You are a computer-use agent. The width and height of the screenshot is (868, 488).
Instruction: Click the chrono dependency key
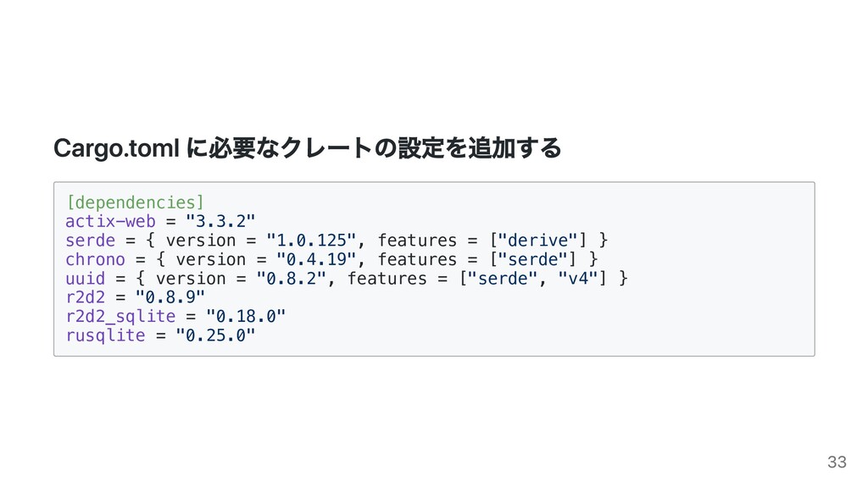point(95,259)
